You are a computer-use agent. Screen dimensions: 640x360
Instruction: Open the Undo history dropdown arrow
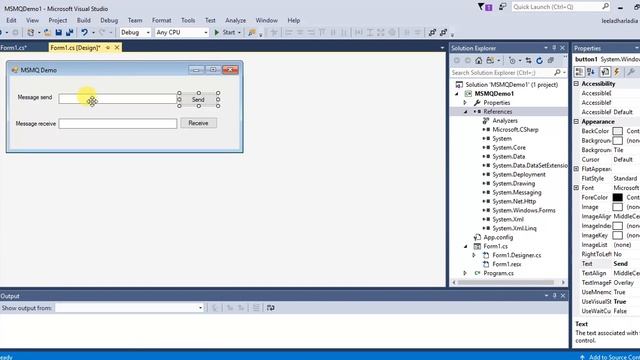[x=93, y=32]
